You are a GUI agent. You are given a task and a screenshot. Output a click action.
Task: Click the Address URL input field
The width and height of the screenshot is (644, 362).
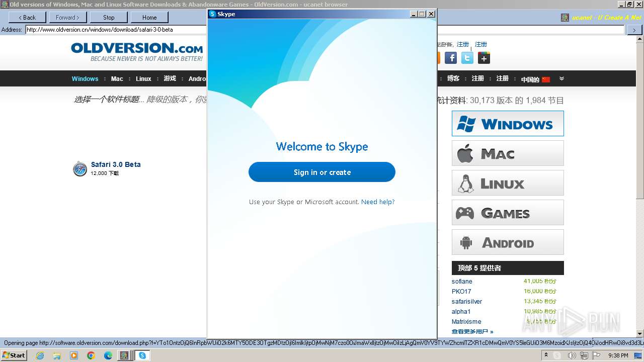[x=117, y=30]
